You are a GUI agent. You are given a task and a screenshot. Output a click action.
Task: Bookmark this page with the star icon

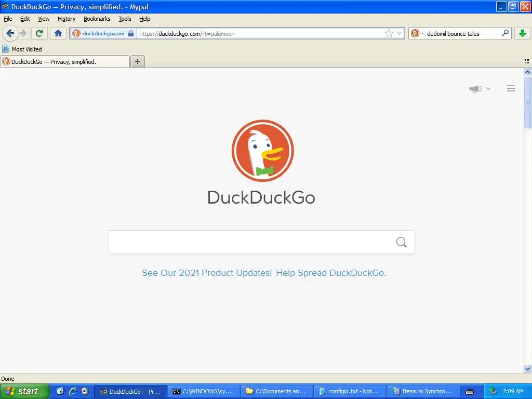tap(389, 33)
